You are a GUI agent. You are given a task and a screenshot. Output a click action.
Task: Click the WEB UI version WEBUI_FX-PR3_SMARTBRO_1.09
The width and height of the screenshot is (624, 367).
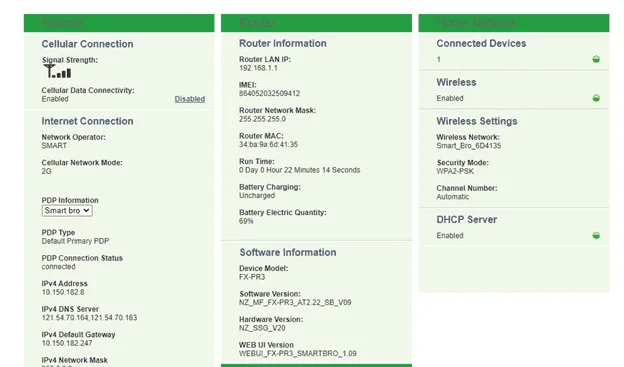pos(298,353)
